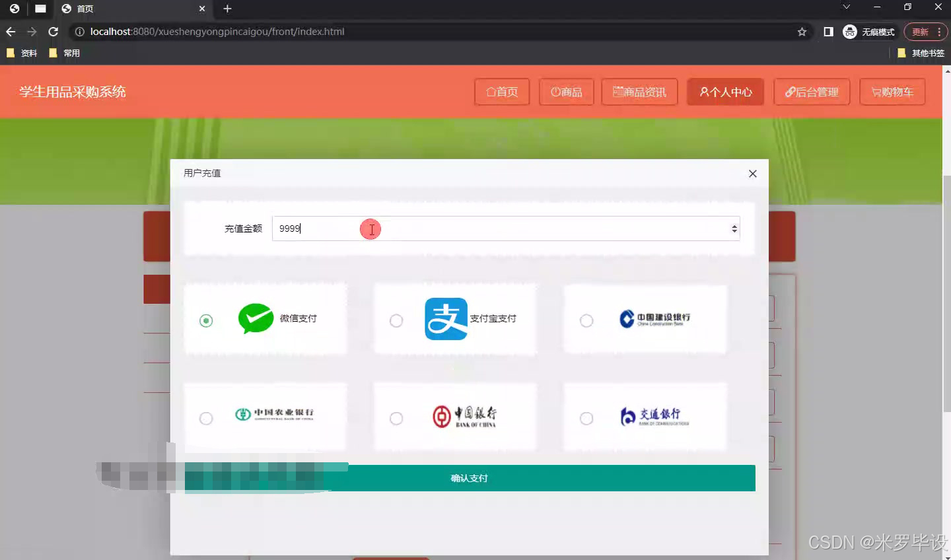Image resolution: width=951 pixels, height=560 pixels.
Task: Select the 交通银行 payment radio button
Action: [x=586, y=418]
